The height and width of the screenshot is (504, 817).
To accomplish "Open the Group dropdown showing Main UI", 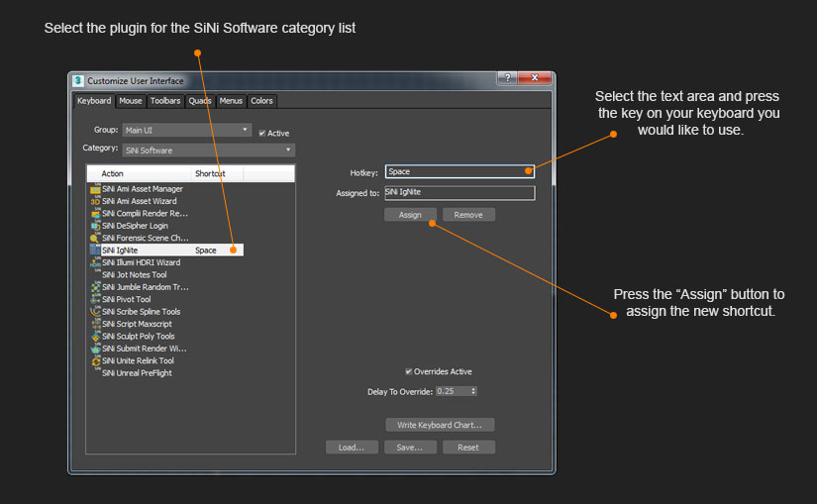I will (186, 130).
